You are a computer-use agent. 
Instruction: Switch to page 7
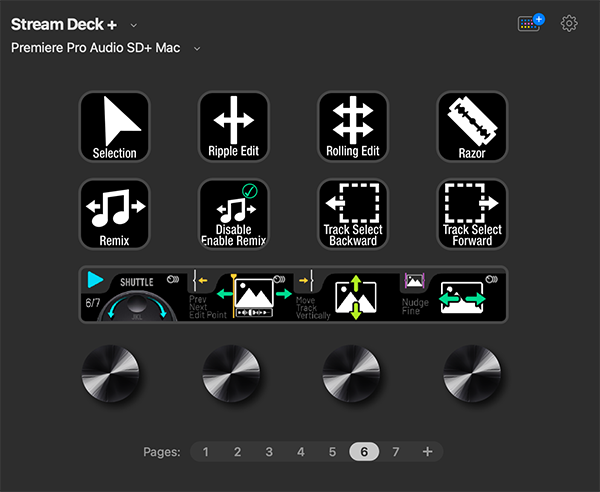pyautogui.click(x=396, y=452)
